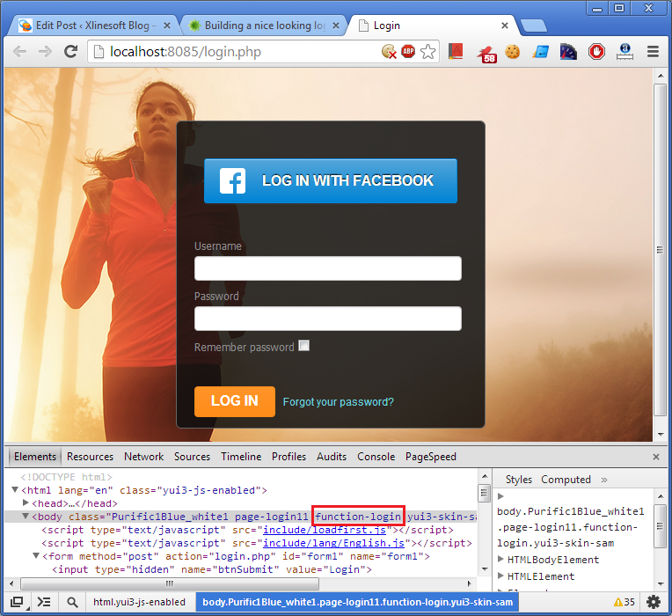Click into the Password field
Viewport: 672px width, 616px height.
point(328,319)
